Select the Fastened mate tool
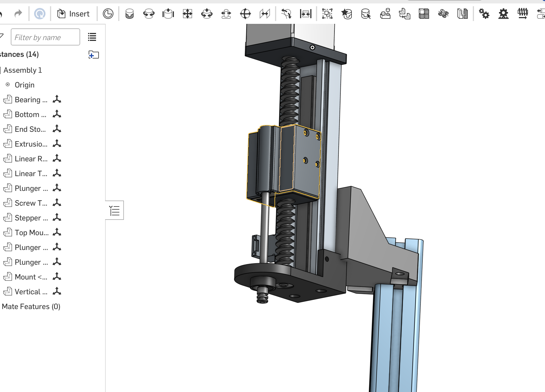This screenshot has width=545, height=392. click(130, 14)
